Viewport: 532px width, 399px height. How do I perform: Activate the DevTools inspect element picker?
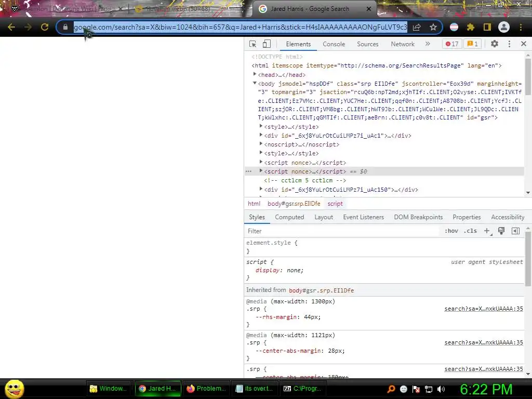pyautogui.click(x=253, y=44)
